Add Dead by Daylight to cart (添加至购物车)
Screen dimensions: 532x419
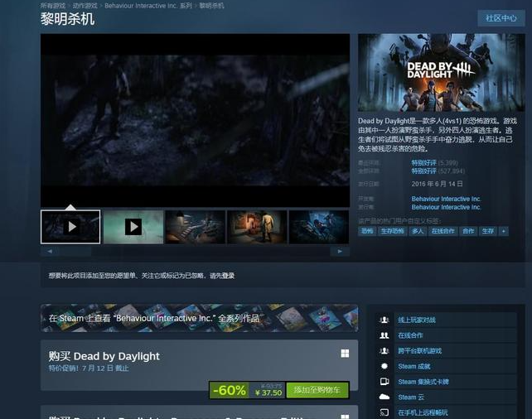(x=317, y=390)
